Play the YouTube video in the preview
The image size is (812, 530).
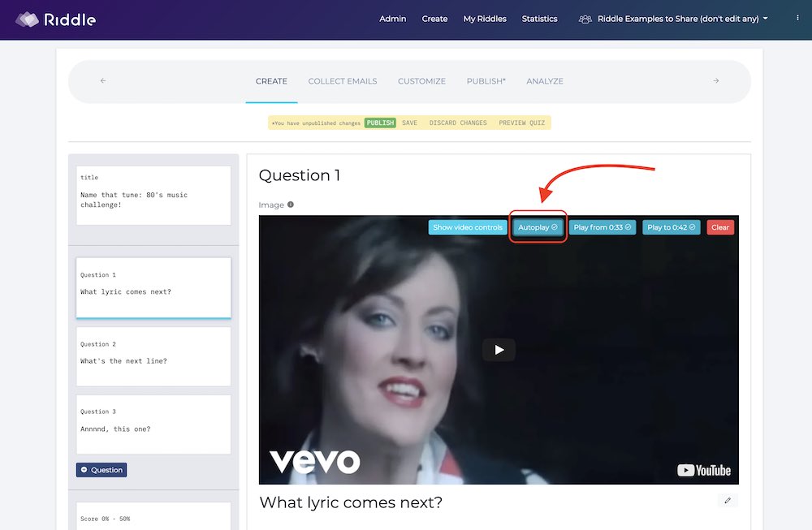click(x=499, y=350)
